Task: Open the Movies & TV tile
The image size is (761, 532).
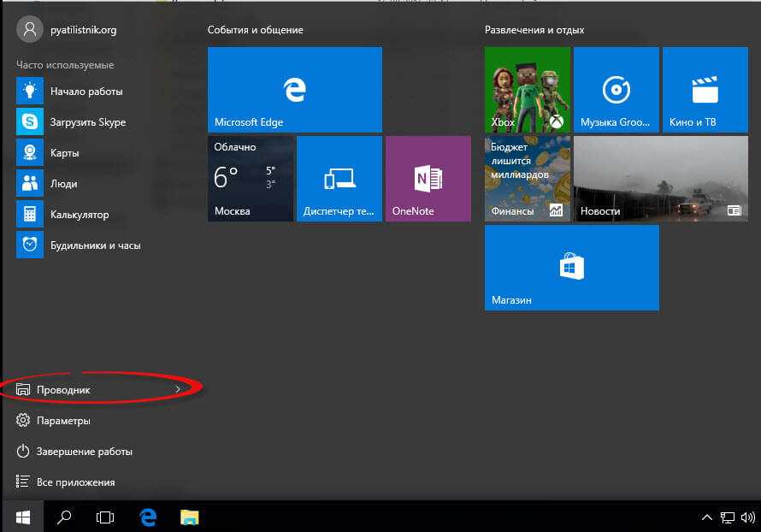Action: point(705,90)
